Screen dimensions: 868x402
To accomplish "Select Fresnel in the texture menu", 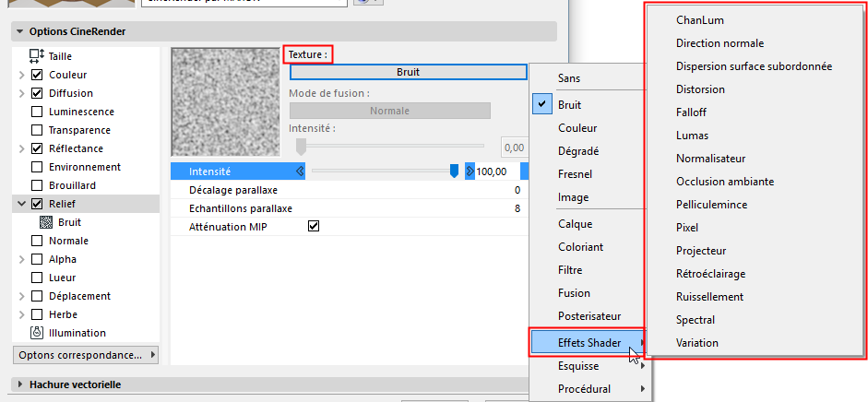I will 576,174.
